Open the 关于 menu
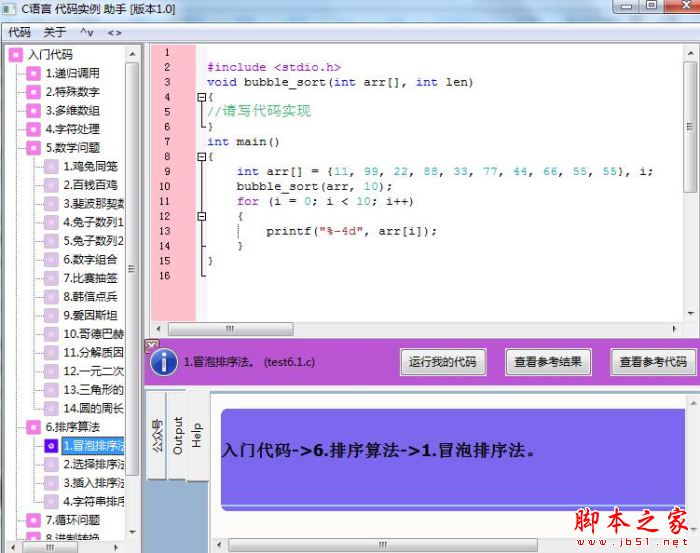The height and width of the screenshot is (553, 700). point(55,32)
